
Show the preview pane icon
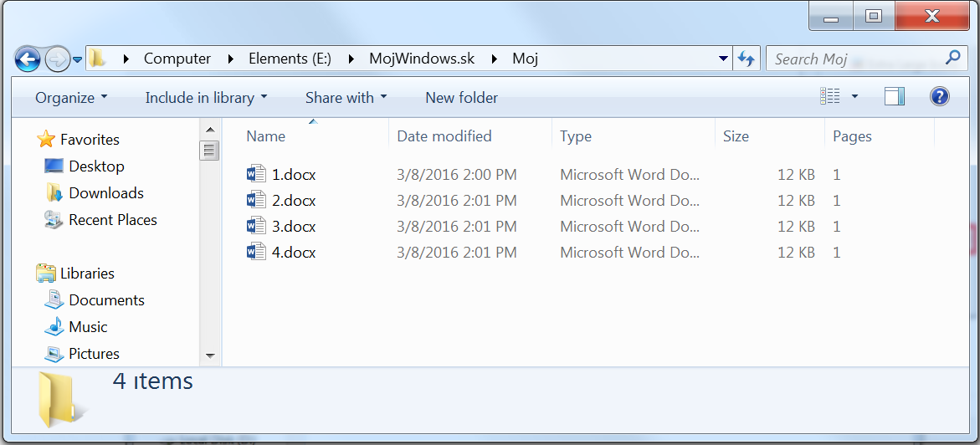[895, 97]
